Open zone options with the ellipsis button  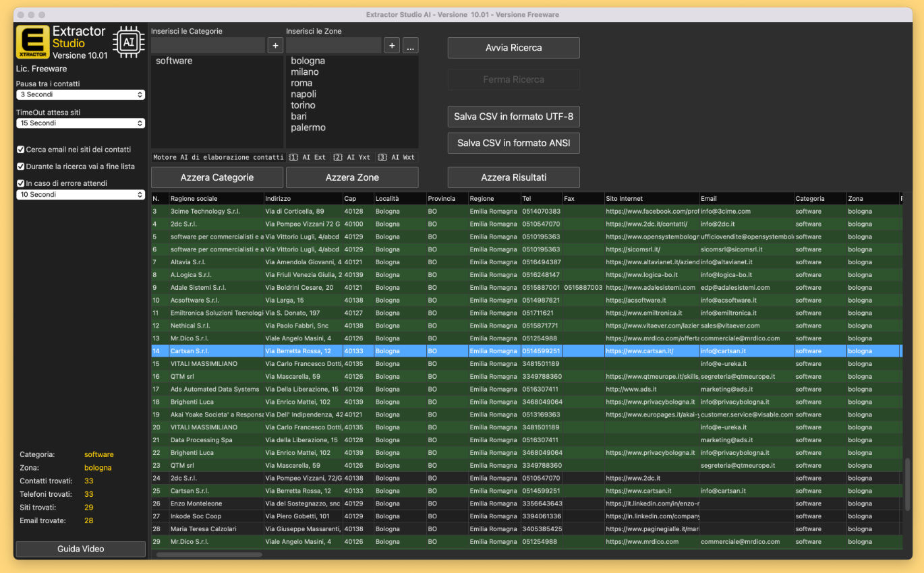(x=411, y=46)
